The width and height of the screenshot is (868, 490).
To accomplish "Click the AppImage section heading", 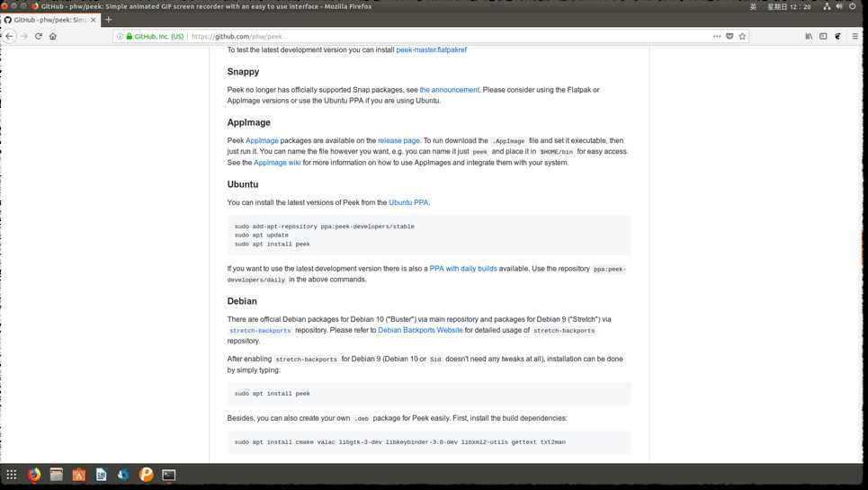I will click(248, 123).
